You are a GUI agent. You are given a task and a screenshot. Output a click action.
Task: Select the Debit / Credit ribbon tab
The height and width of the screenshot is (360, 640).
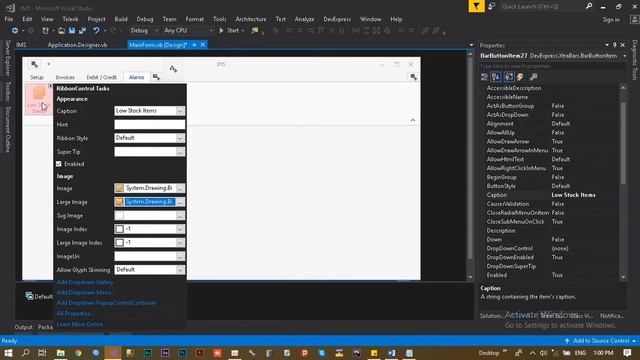pos(101,77)
